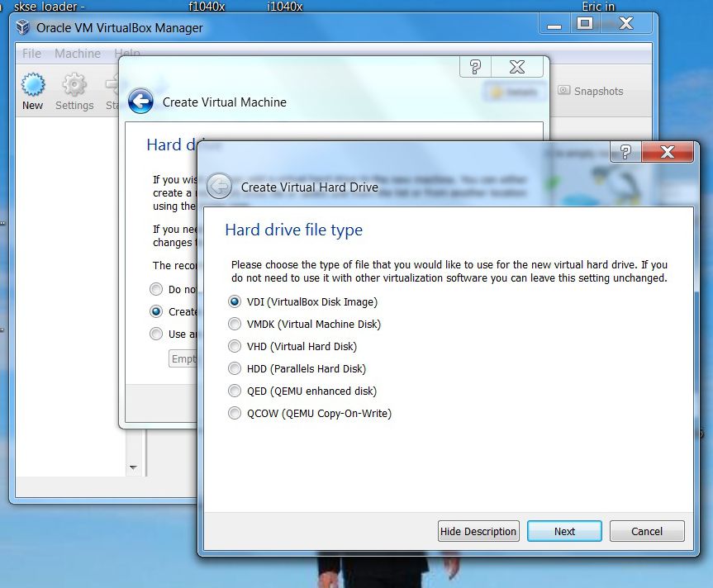Click the New machine starburst icon
The height and width of the screenshot is (588, 713).
33,84
